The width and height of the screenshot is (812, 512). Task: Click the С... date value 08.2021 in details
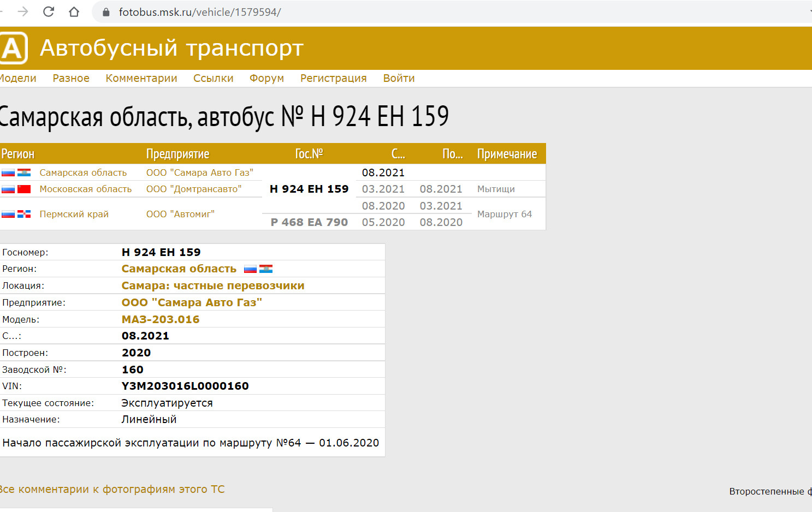click(x=145, y=336)
